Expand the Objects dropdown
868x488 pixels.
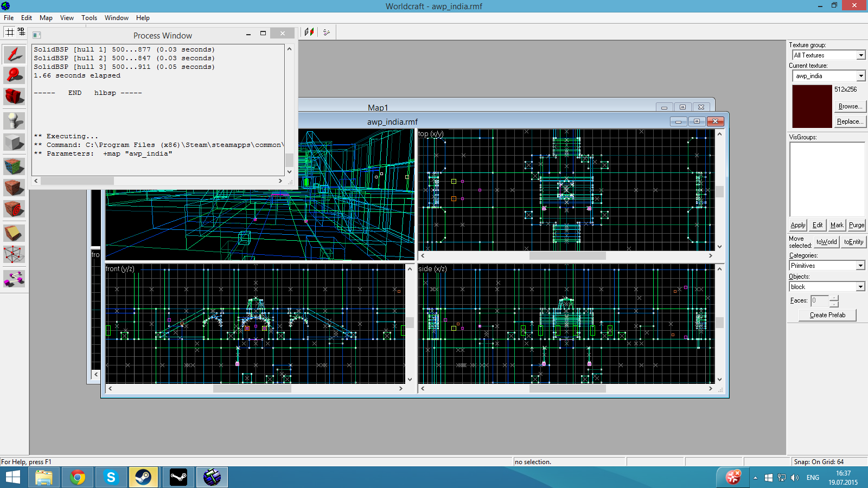point(861,287)
